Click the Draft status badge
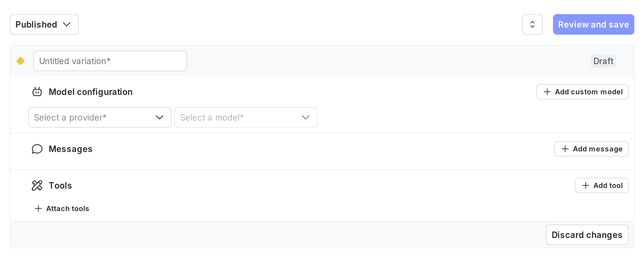Image resolution: width=644 pixels, height=263 pixels. pos(603,61)
